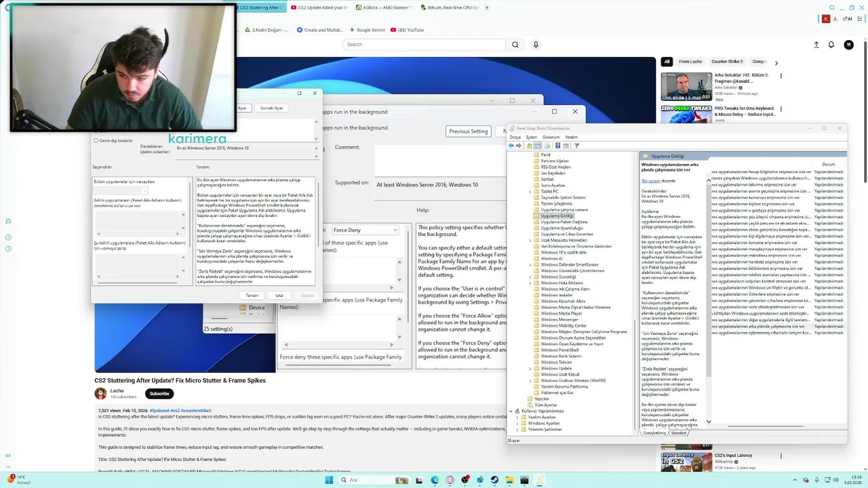Expand Yönetim Şablonları at tree bottom
868x488 pixels.
[x=517, y=429]
